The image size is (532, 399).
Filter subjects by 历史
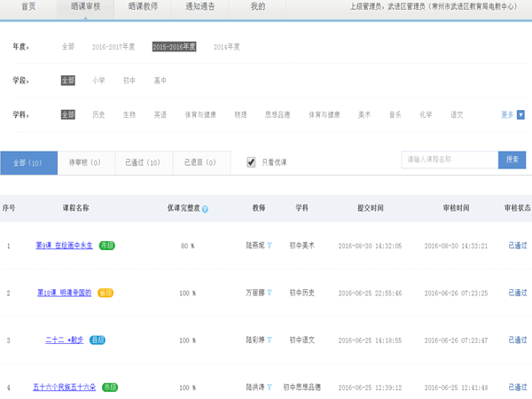coord(98,114)
